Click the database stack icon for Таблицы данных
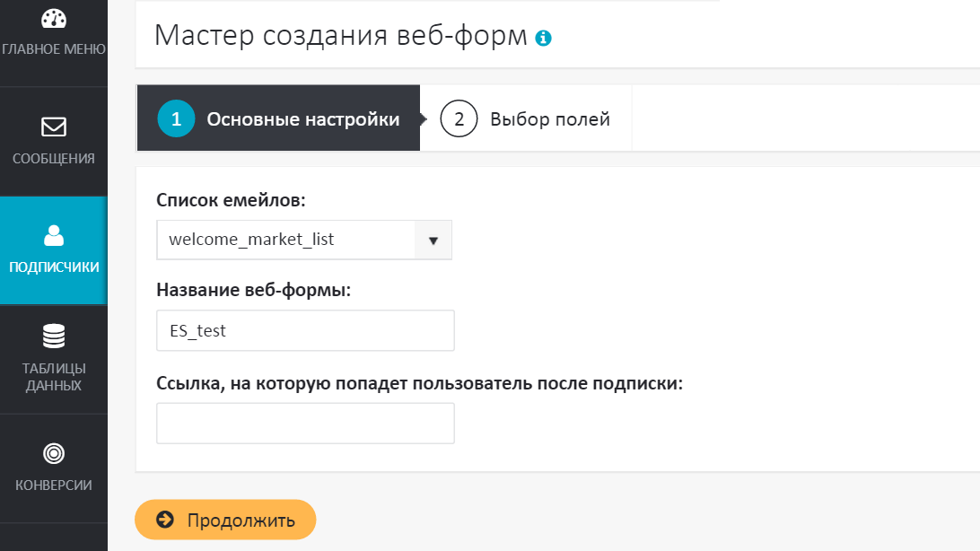 point(54,337)
